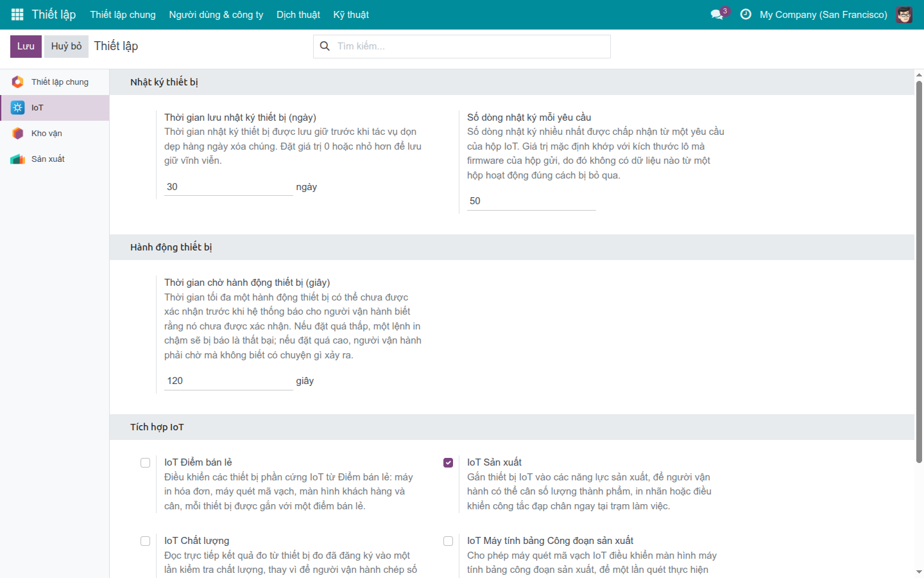Open the Thiết lập chung top menu
The image size is (924, 578).
coord(123,14)
